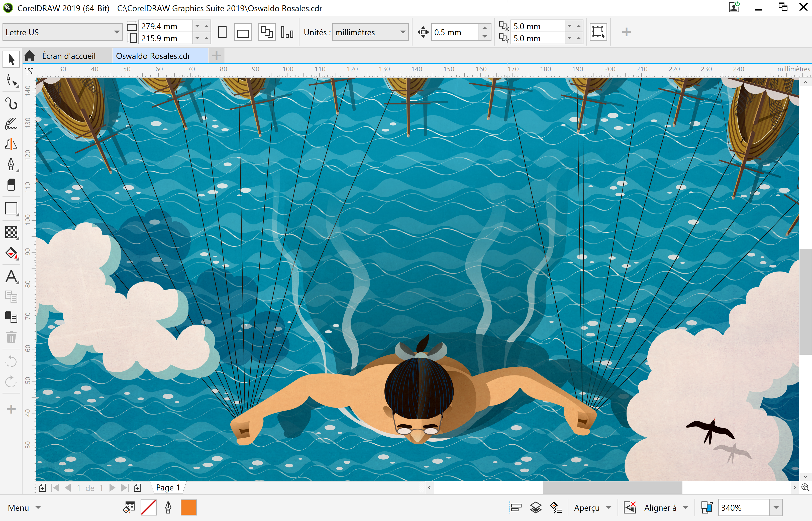The image size is (812, 521).
Task: Select the Rectangle tool
Action: click(11, 209)
